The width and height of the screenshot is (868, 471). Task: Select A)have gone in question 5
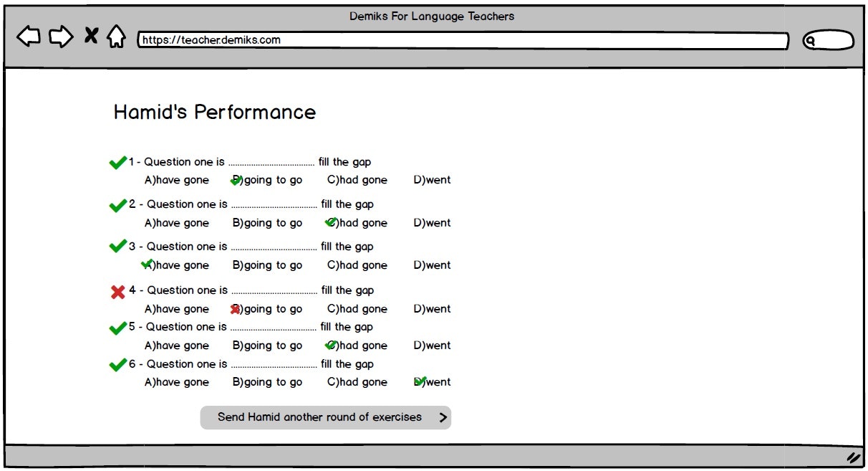coord(177,346)
